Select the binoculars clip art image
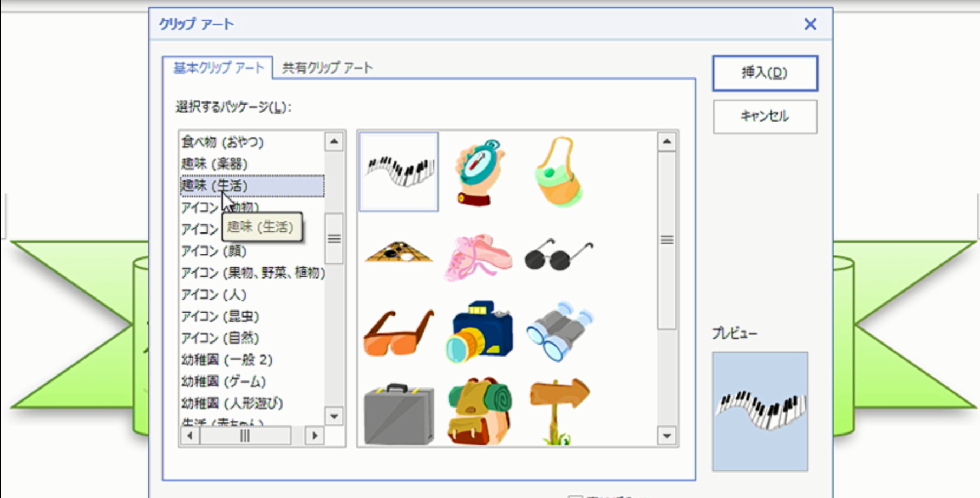The image size is (980, 498). coord(559,332)
